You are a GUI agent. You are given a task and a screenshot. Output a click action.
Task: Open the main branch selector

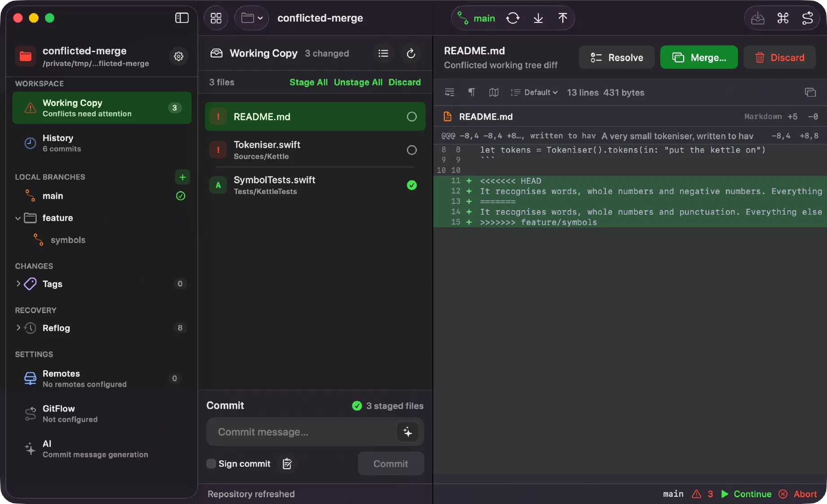pos(477,18)
